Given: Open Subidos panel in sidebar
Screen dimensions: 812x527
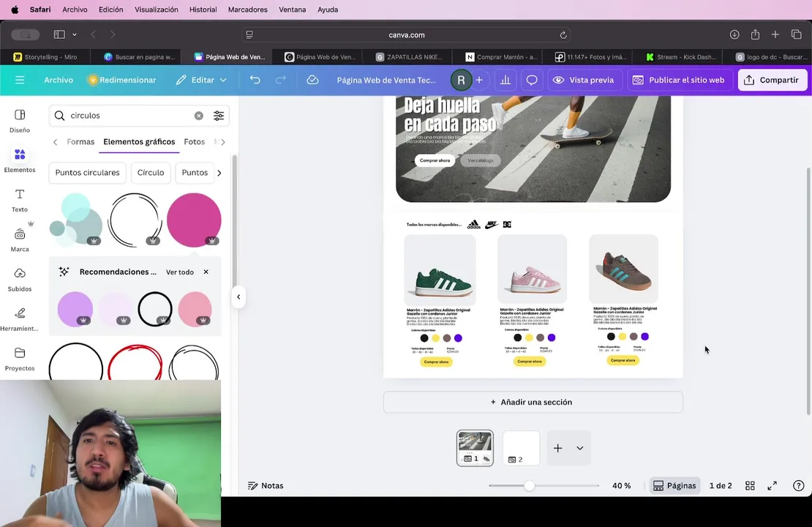Looking at the screenshot, I should click(20, 280).
